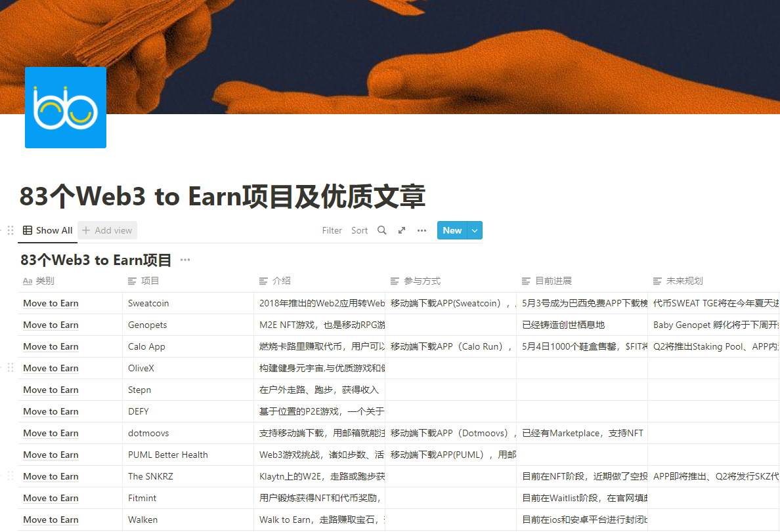Viewport: 780px width, 532px height.
Task: Add a new database view
Action: [x=108, y=230]
